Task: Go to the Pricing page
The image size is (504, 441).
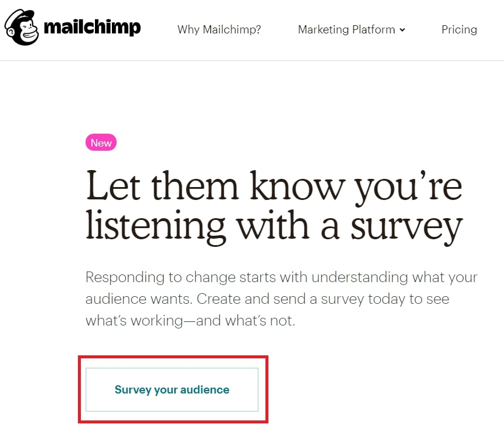Action: click(459, 29)
